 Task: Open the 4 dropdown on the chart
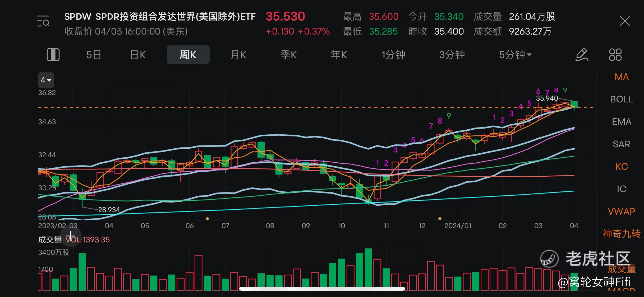pyautogui.click(x=46, y=80)
